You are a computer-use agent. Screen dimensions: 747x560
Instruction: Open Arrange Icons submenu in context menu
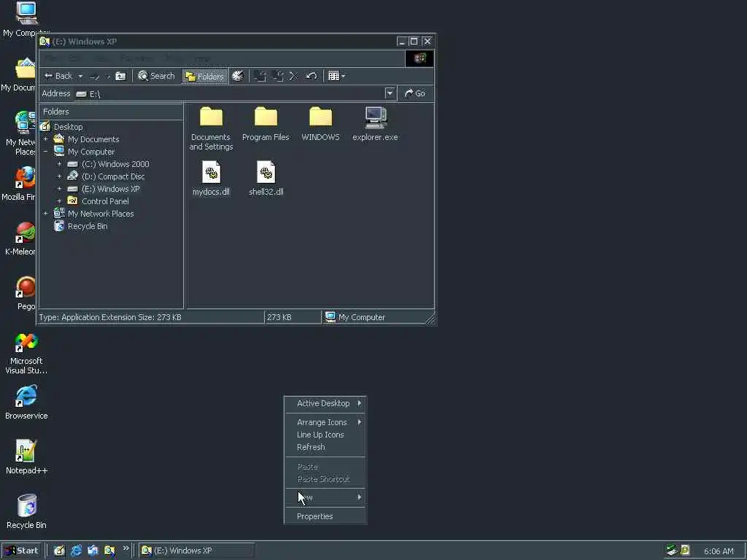click(x=325, y=422)
